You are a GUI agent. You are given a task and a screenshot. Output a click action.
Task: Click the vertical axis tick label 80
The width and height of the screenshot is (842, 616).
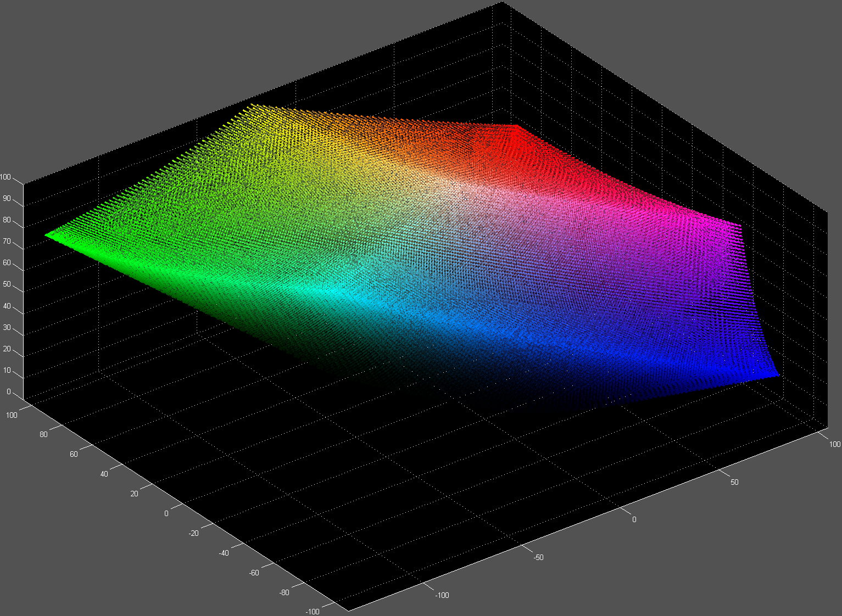pos(7,220)
